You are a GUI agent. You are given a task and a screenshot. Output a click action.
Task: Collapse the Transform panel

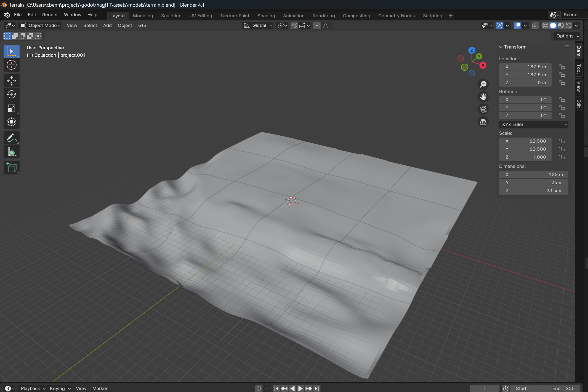(x=501, y=47)
